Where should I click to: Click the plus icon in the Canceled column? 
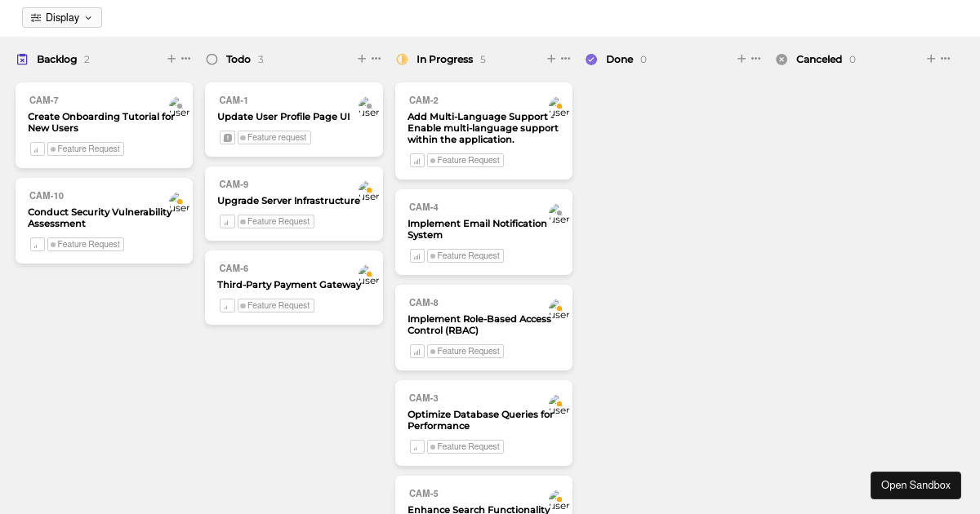click(x=931, y=59)
